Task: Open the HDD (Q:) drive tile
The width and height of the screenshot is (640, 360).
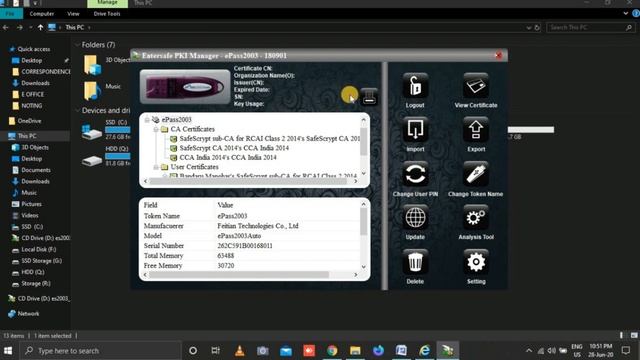Action: [107, 156]
